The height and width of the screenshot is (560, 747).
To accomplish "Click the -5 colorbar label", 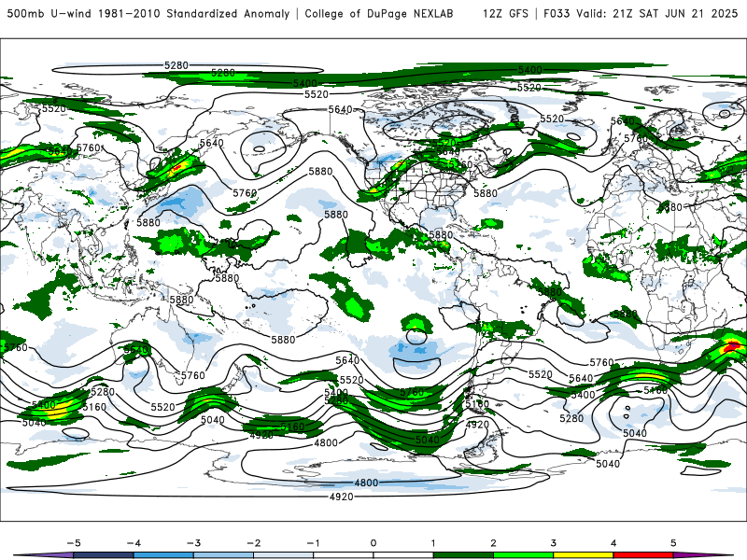I will pos(74,543).
